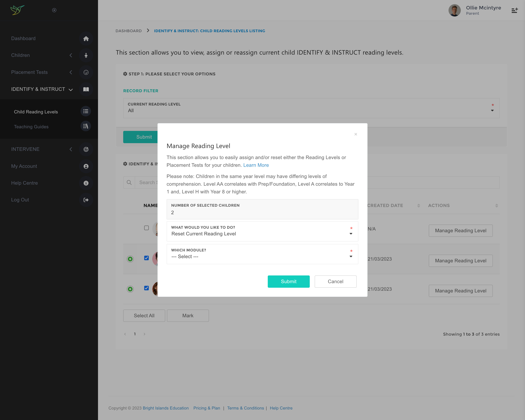Click the Child Reading Levels list icon
525x420 pixels.
tap(86, 111)
